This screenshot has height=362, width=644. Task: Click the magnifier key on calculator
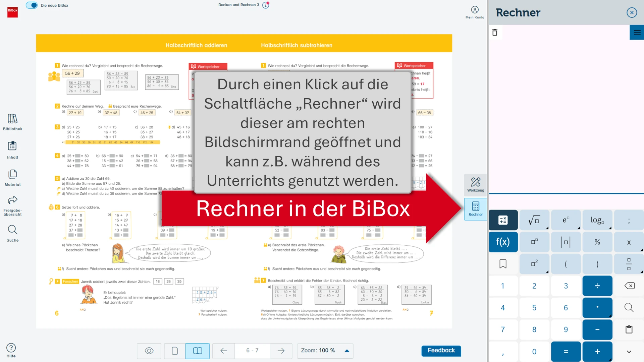tap(629, 308)
